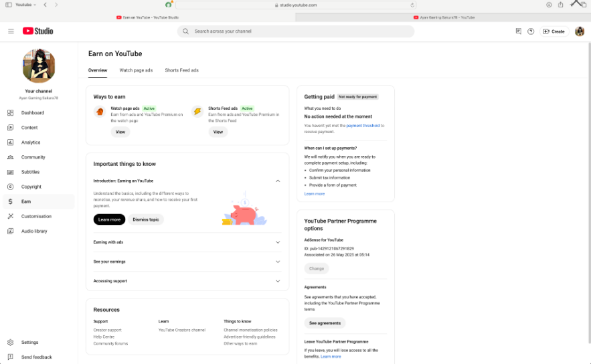591x364 pixels.
Task: Open the channel comments notification icon
Action: tap(518, 31)
